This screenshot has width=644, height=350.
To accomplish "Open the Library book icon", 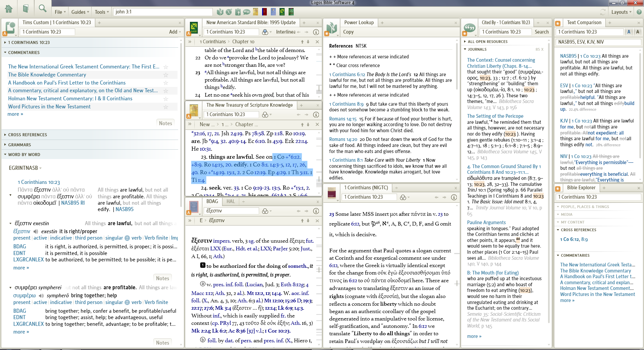I will click(x=26, y=9).
